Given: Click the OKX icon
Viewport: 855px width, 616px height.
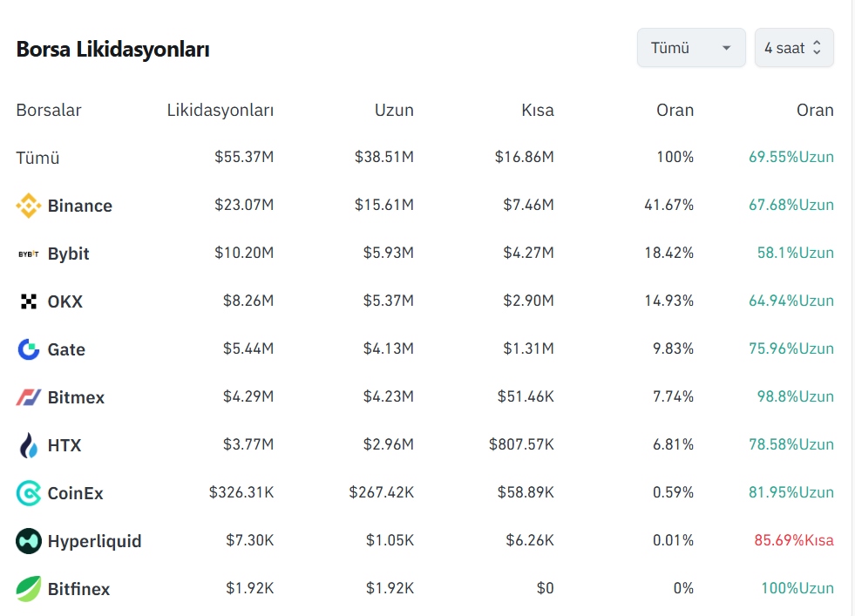Looking at the screenshot, I should (x=26, y=301).
